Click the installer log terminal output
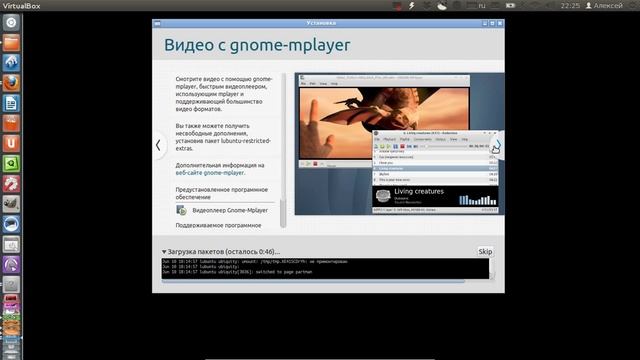Viewport: 640px width, 360px height. pyautogui.click(x=325, y=268)
